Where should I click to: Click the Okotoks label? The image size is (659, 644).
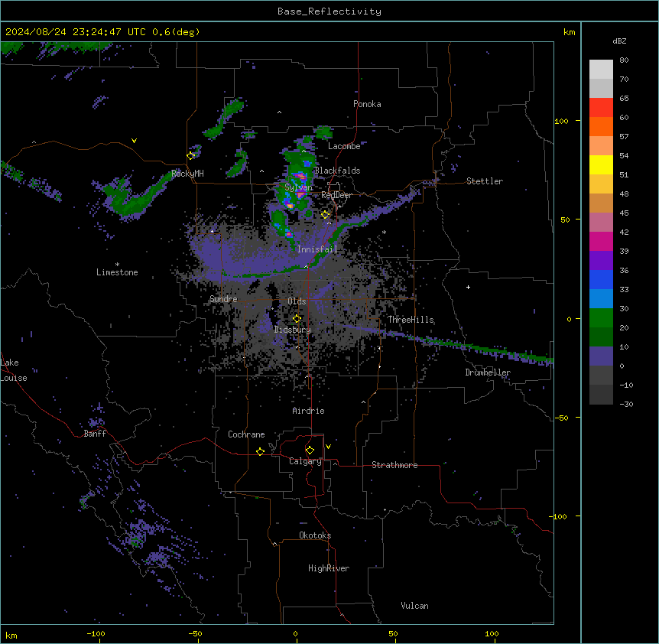[315, 535]
